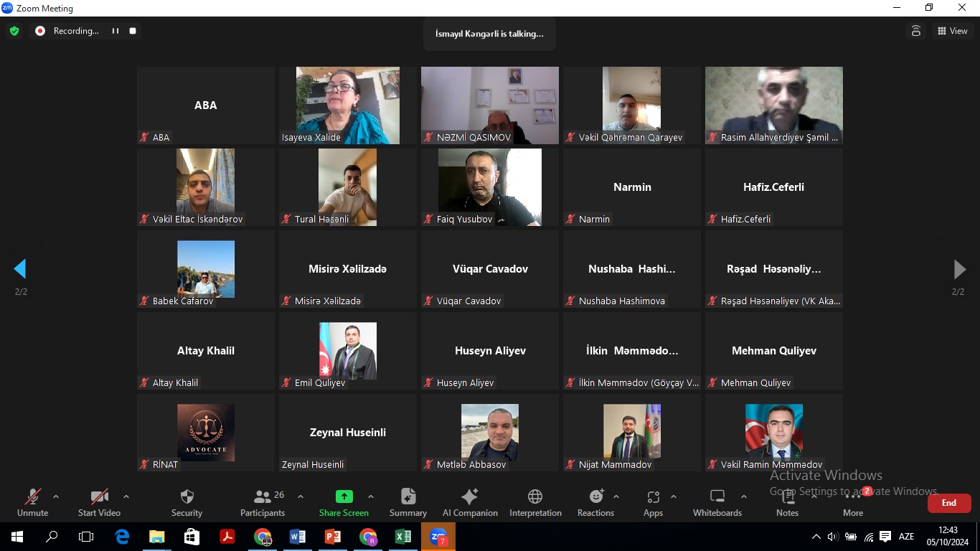
Task: Click Huseyn Aliyev's muted microphone icon
Action: coord(428,383)
